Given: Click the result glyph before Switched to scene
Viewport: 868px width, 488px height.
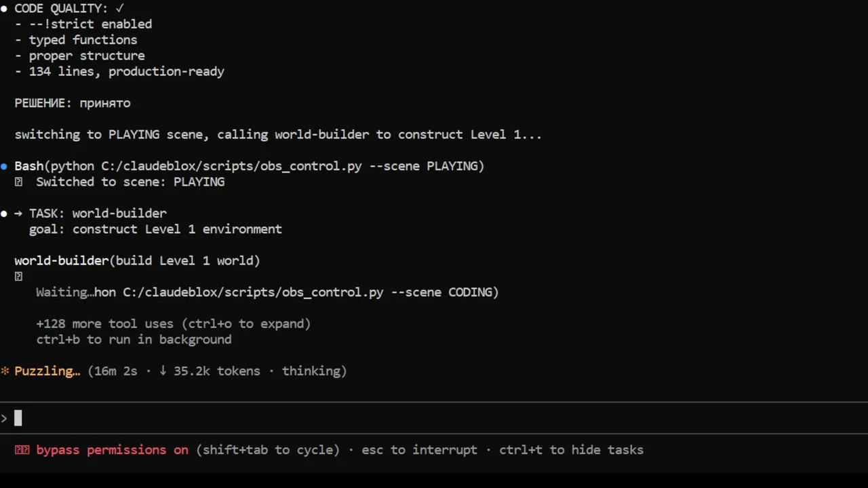Looking at the screenshot, I should click(x=18, y=182).
